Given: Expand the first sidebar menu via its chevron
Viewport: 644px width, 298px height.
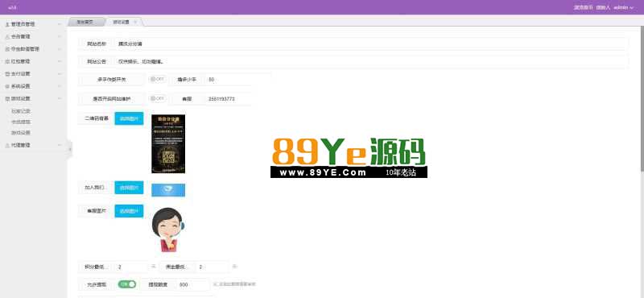Looking at the screenshot, I should pyautogui.click(x=60, y=25).
